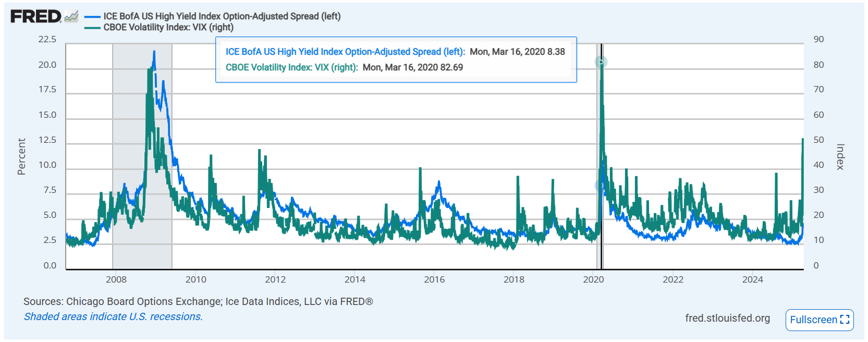
Task: Click the 'Index' right axis title
Action: coord(840,156)
